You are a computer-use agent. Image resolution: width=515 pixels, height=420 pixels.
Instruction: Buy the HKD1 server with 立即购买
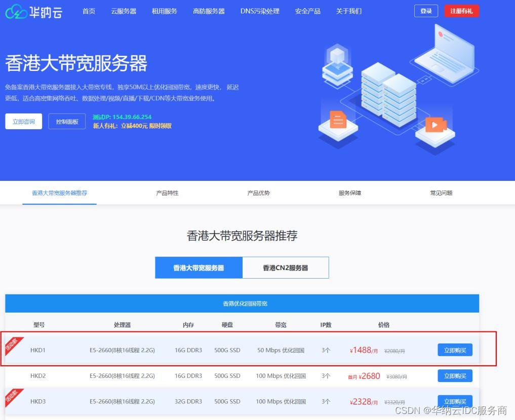pos(455,350)
